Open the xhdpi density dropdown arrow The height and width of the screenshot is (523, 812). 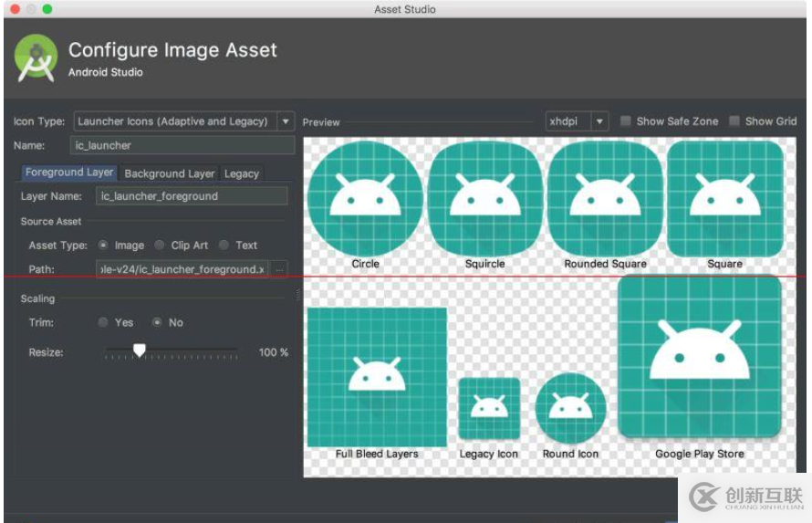[x=599, y=121]
